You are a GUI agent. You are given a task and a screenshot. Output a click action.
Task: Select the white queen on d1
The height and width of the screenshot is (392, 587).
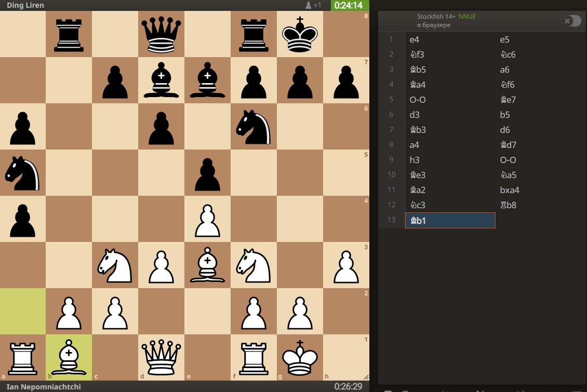pyautogui.click(x=161, y=357)
